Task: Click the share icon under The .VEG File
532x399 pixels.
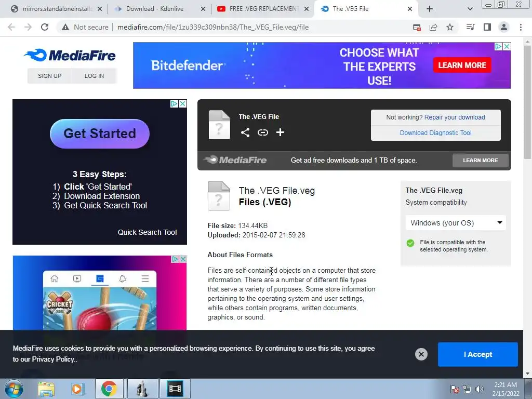Action: coord(245,132)
